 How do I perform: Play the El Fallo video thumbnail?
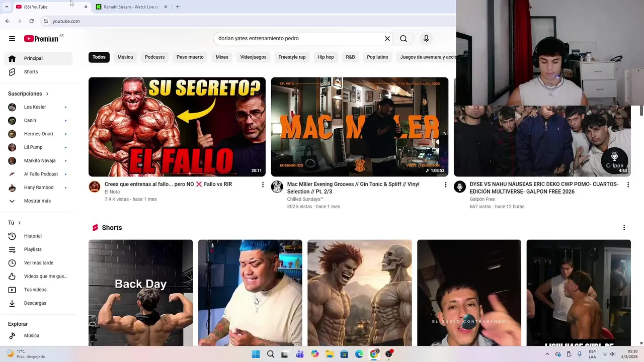point(177,127)
